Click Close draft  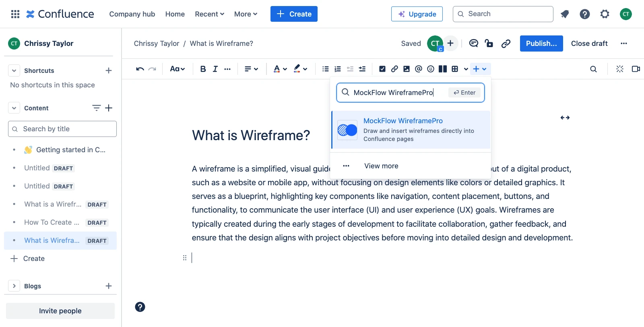coord(589,43)
